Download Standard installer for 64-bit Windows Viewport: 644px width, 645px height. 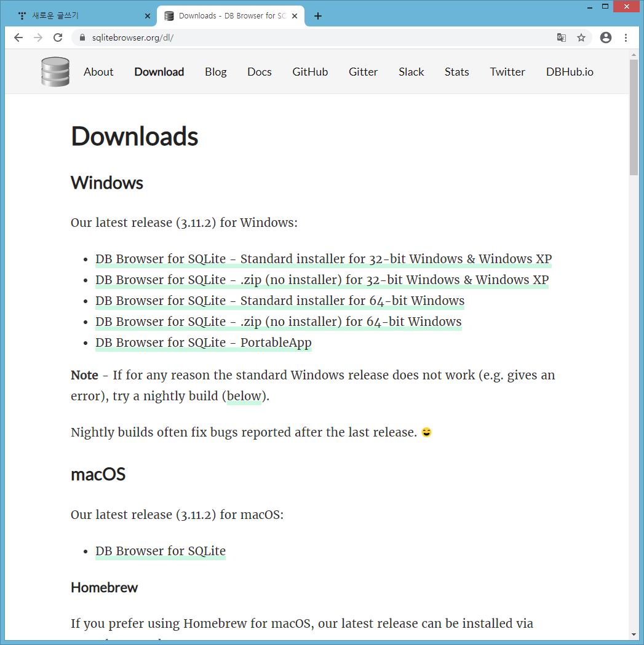(x=280, y=301)
